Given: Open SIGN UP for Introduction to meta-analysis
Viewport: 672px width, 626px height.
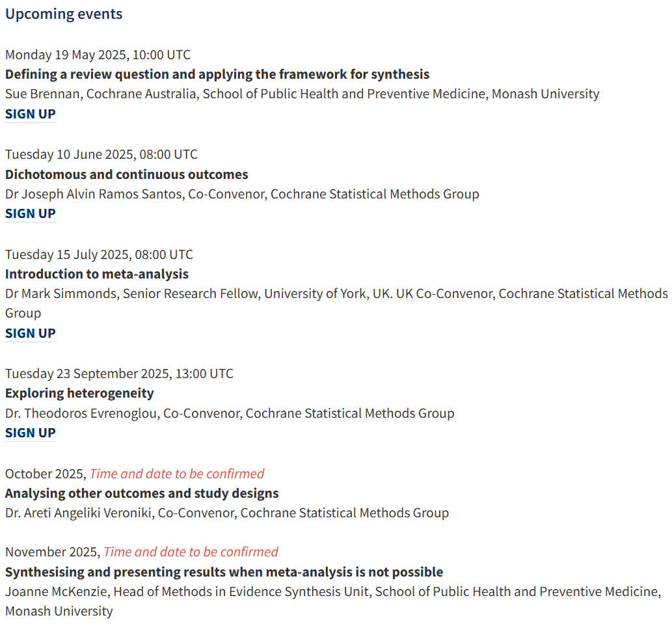Looking at the screenshot, I should [x=31, y=333].
